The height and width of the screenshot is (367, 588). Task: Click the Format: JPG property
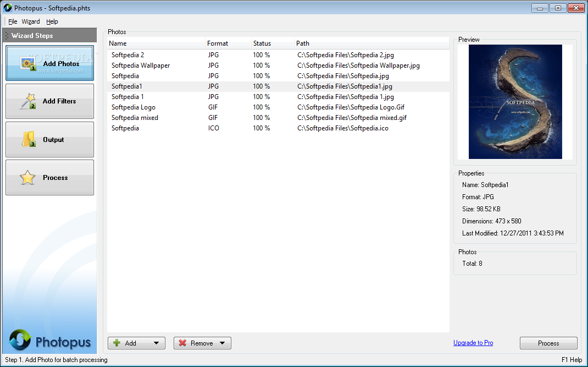[478, 197]
